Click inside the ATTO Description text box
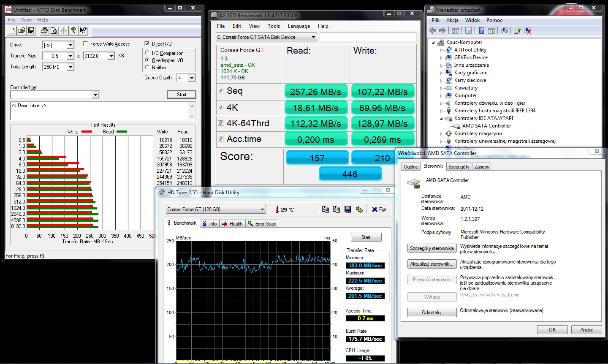Image resolution: width=608 pixels, height=364 pixels. (x=100, y=111)
